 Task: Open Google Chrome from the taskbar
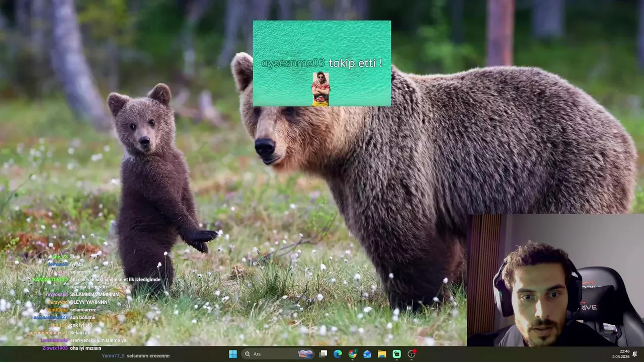(x=352, y=354)
